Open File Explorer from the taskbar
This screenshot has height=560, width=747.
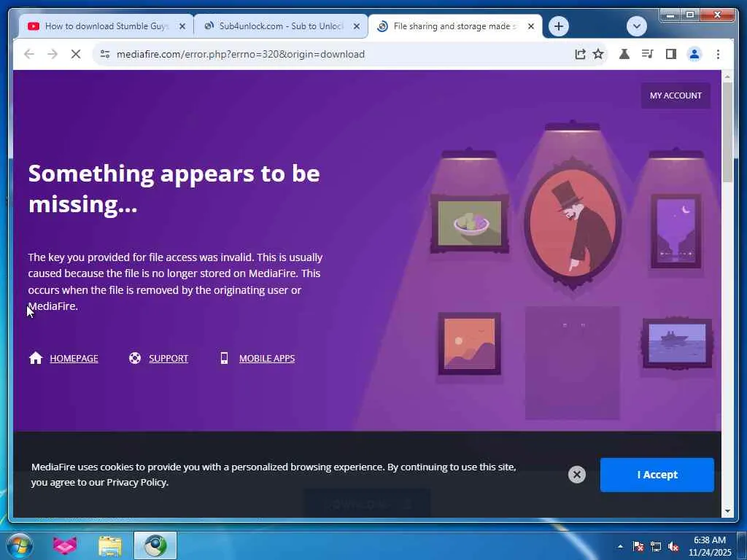[x=110, y=545]
